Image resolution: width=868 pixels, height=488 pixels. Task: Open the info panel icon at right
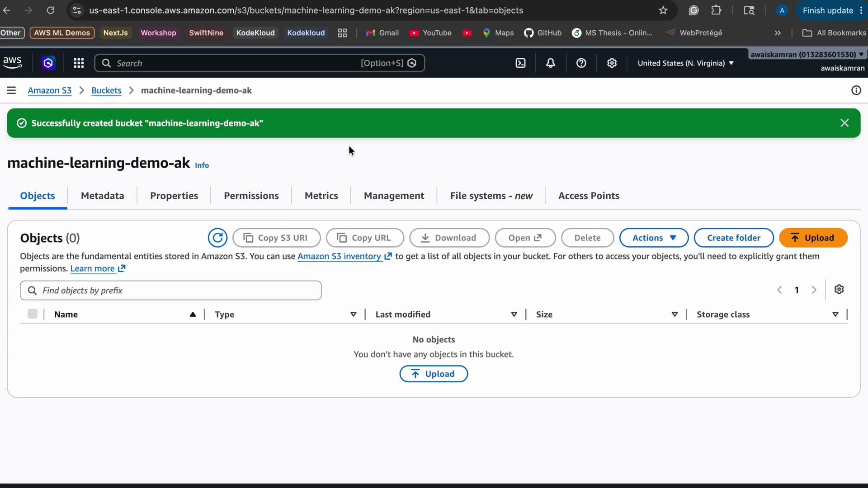pos(856,90)
